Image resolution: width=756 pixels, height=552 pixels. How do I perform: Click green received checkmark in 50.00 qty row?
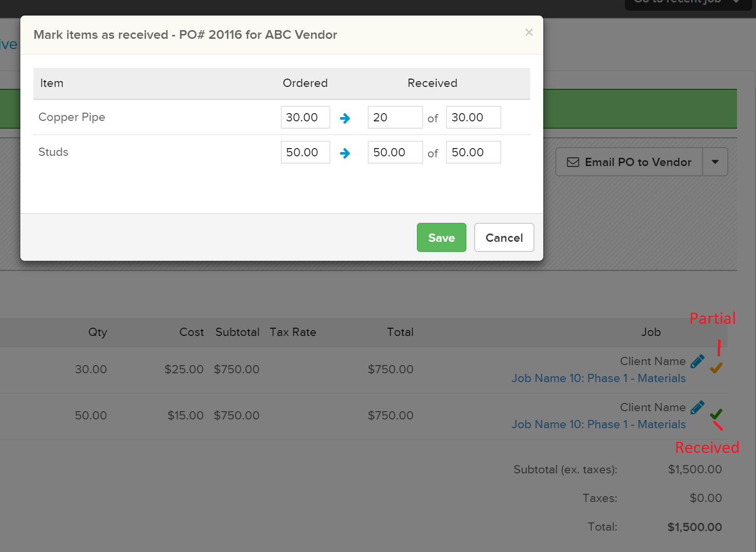coord(716,414)
